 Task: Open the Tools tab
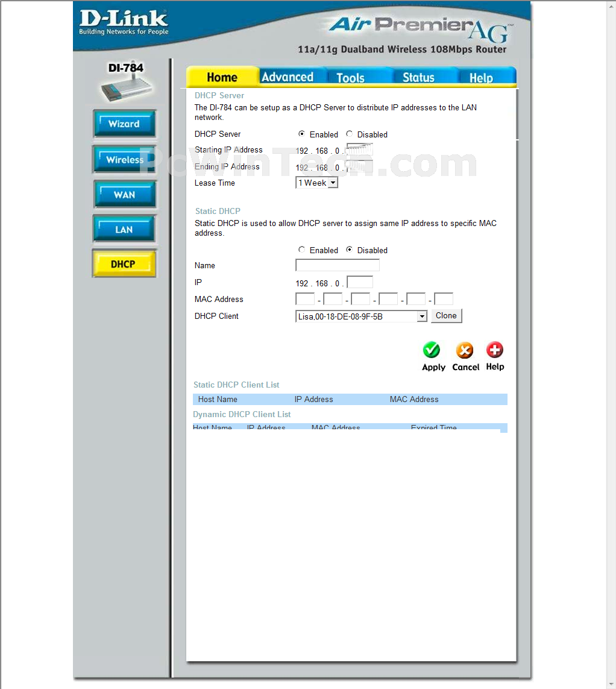point(351,78)
